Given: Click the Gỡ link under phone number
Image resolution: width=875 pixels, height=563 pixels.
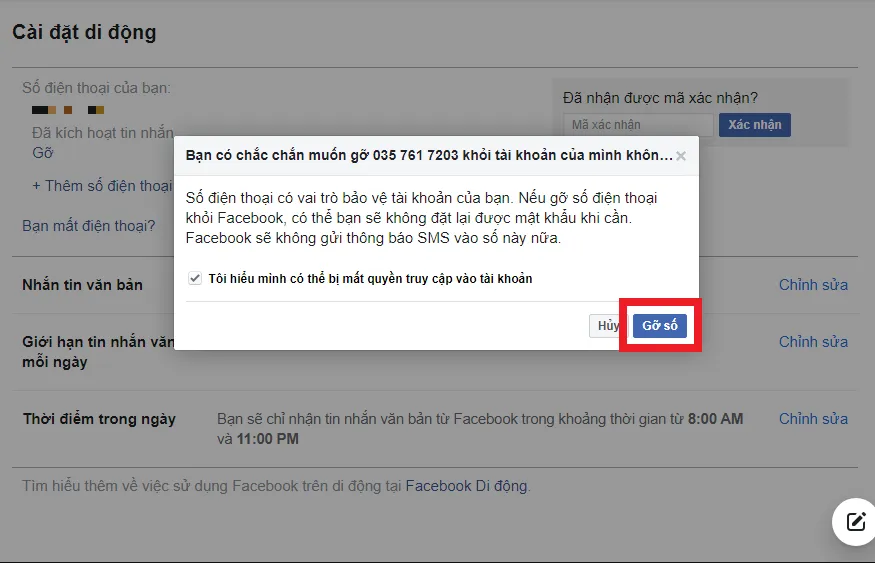Looking at the screenshot, I should click(x=42, y=153).
